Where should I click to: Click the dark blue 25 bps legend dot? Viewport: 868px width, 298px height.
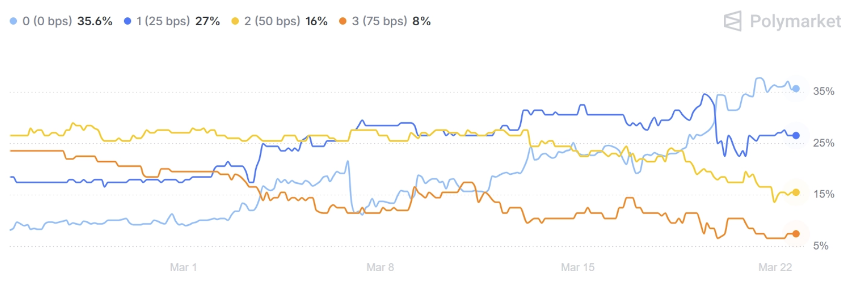(x=127, y=21)
